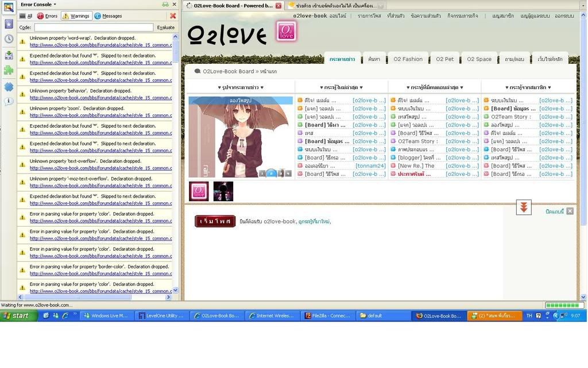Click the red เริ่มโพส button
This screenshot has width=588, height=368.
[215, 221]
